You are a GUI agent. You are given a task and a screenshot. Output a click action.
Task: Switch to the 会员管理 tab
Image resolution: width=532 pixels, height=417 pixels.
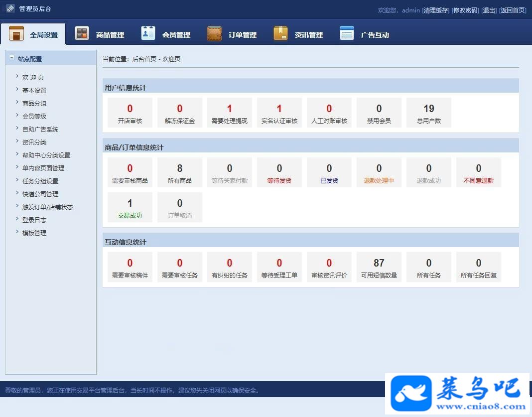point(165,34)
